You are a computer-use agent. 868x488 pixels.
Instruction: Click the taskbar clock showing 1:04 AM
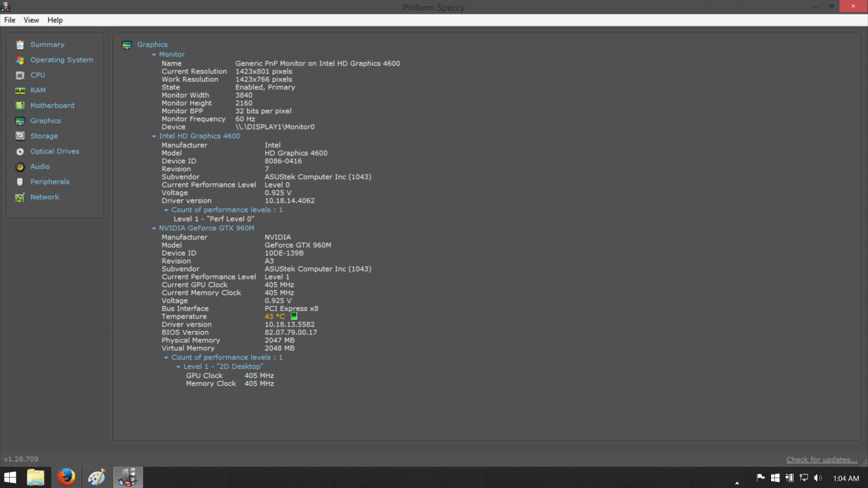pos(846,478)
